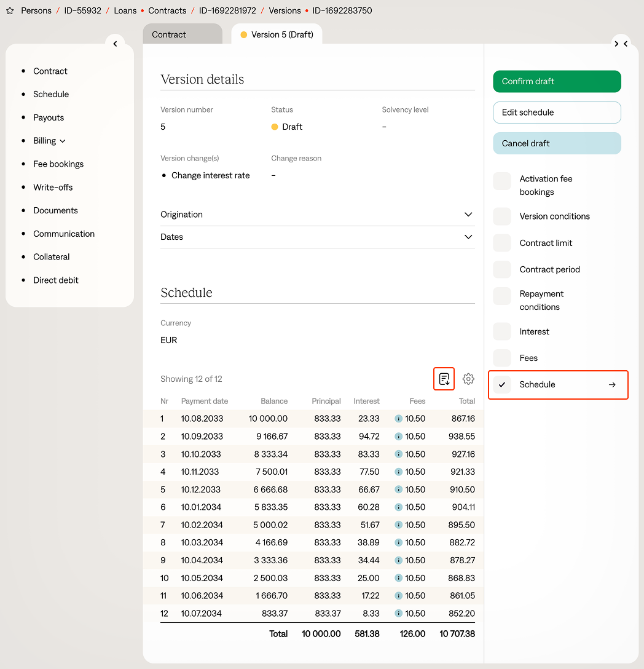Check the Activation fee bookings checkbox
This screenshot has height=669, width=644.
coord(502,181)
